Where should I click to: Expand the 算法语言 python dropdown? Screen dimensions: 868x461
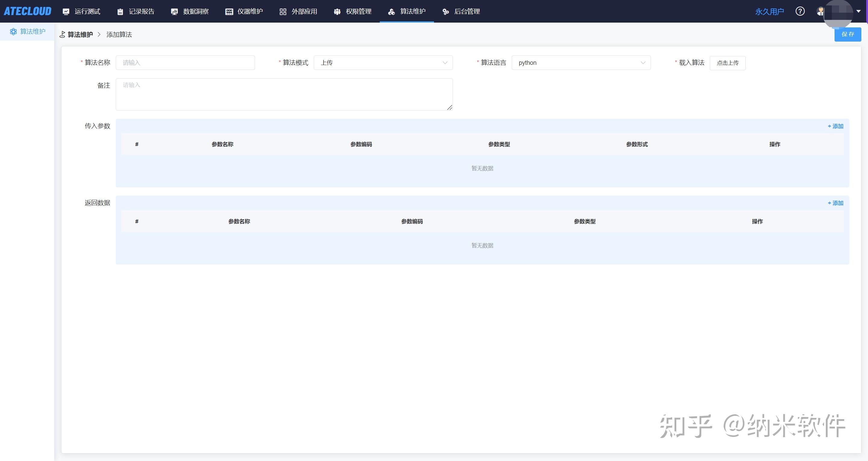pyautogui.click(x=581, y=63)
